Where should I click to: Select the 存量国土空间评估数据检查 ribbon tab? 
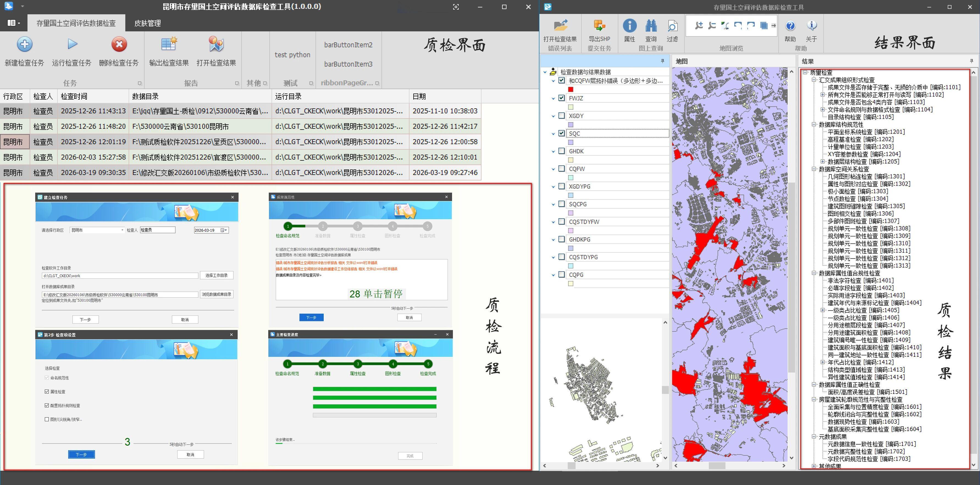point(76,23)
